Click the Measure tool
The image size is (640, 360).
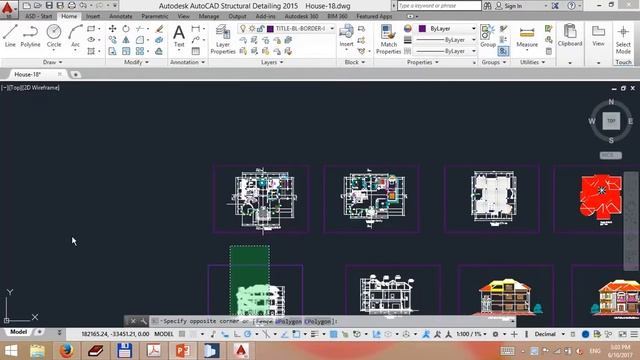pos(527,37)
